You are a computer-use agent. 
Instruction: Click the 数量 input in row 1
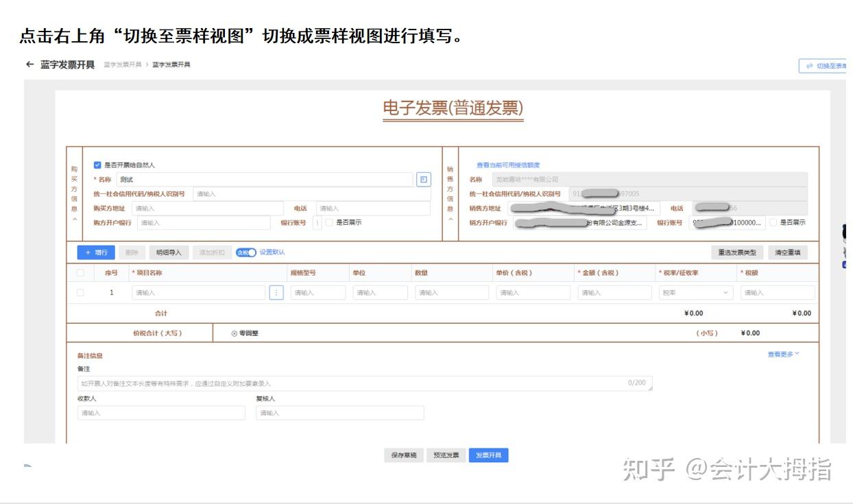[x=452, y=293]
